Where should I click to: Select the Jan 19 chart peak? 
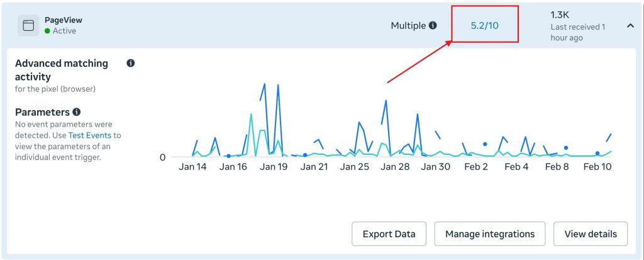tap(278, 85)
